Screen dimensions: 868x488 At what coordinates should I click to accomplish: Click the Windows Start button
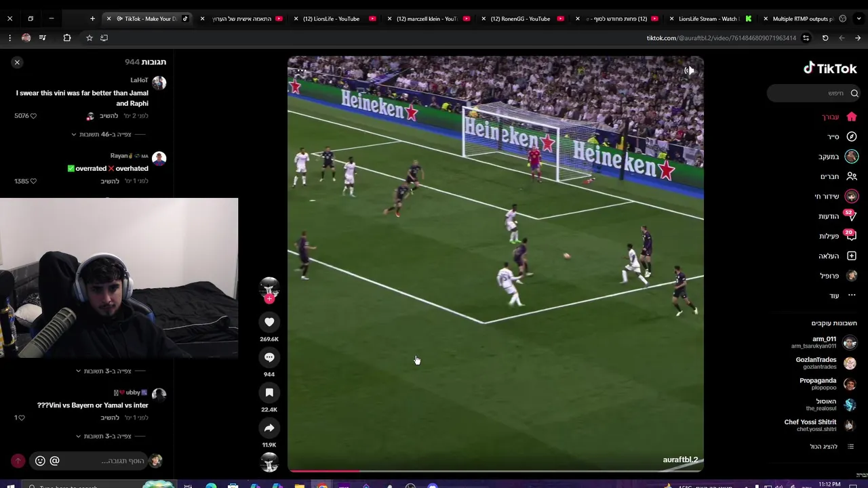click(x=10, y=485)
